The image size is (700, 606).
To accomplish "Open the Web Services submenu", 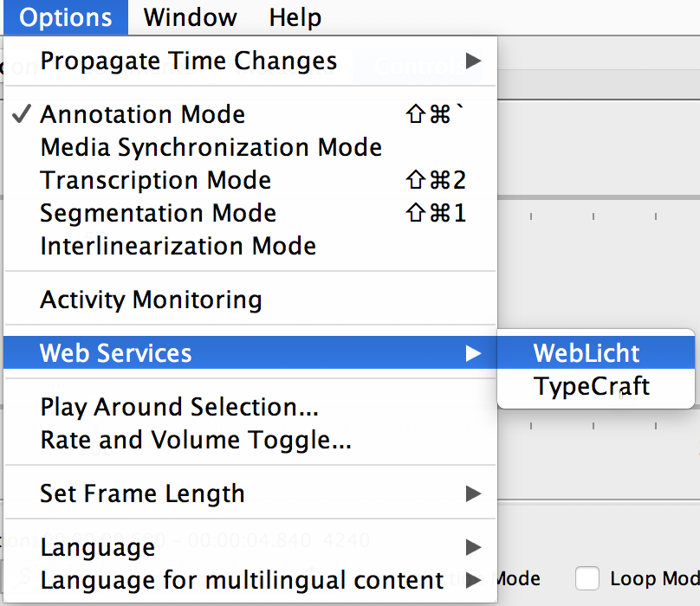I will click(x=250, y=352).
